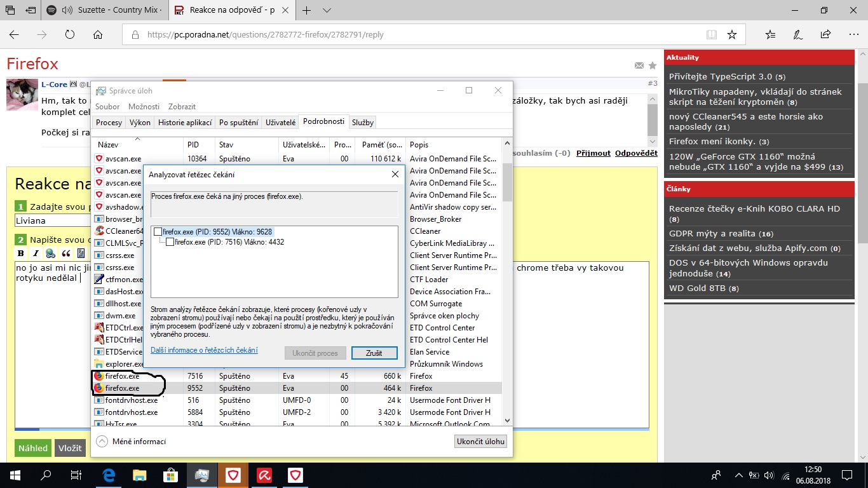Open the Možnosti menu in Task Manager
The height and width of the screenshot is (488, 868).
tap(144, 107)
